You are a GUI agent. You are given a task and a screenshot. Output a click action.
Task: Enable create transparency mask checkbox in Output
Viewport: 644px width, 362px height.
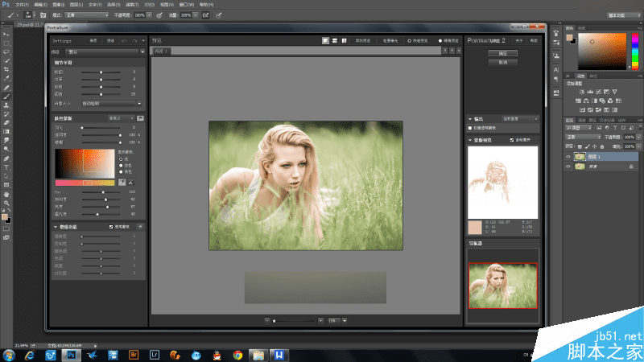[471, 127]
